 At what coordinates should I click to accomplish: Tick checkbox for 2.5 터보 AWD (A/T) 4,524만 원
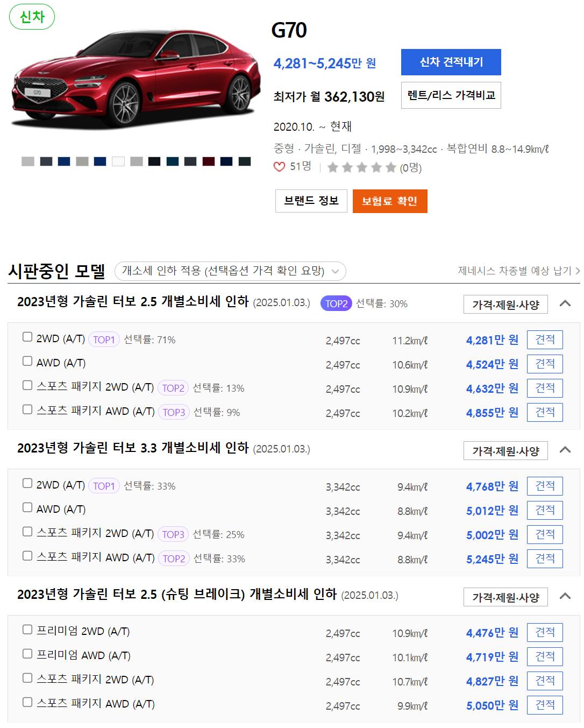click(27, 361)
